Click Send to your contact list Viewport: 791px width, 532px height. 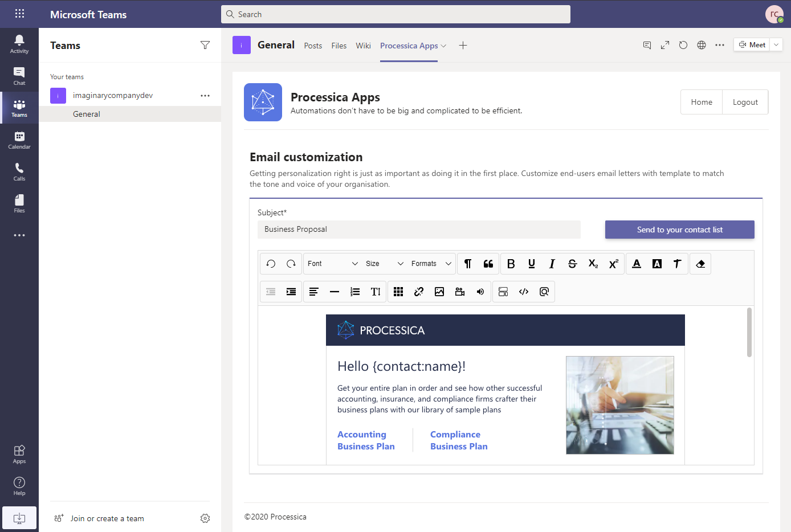680,230
